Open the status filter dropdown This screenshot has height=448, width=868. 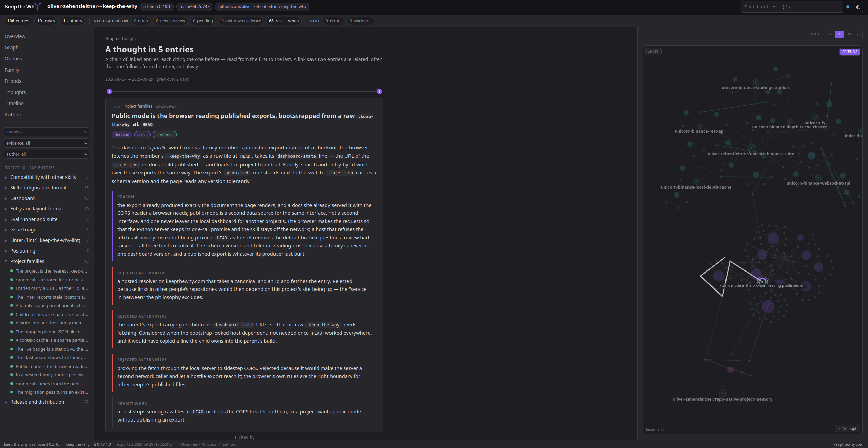click(46, 132)
